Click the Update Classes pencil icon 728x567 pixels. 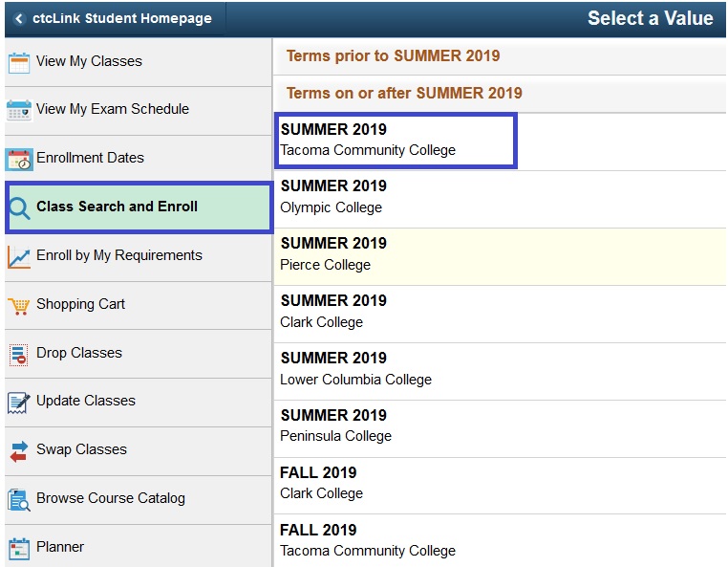tap(19, 403)
